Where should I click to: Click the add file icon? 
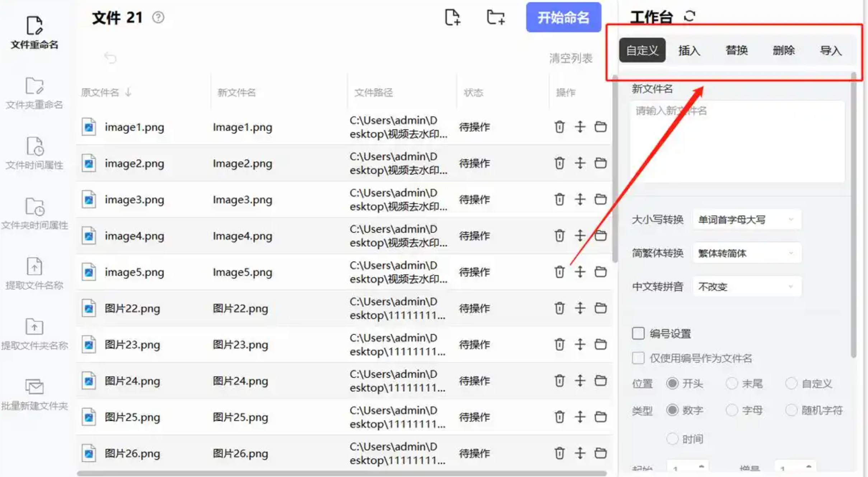point(452,17)
